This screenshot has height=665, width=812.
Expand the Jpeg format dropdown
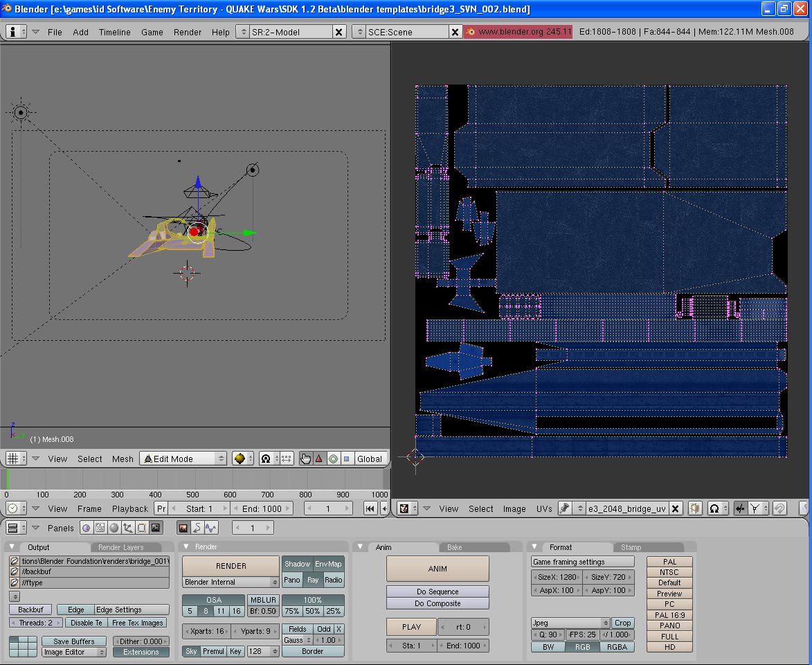pyautogui.click(x=570, y=623)
